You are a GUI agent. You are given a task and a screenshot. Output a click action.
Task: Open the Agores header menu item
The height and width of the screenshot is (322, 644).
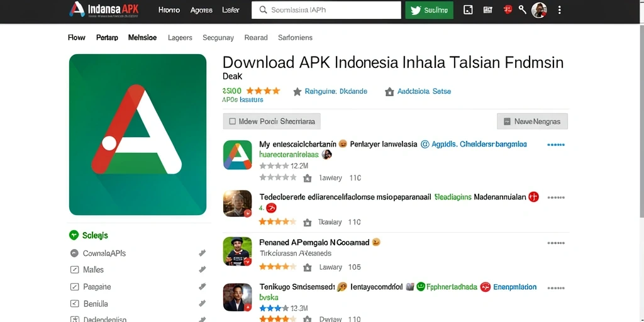201,10
